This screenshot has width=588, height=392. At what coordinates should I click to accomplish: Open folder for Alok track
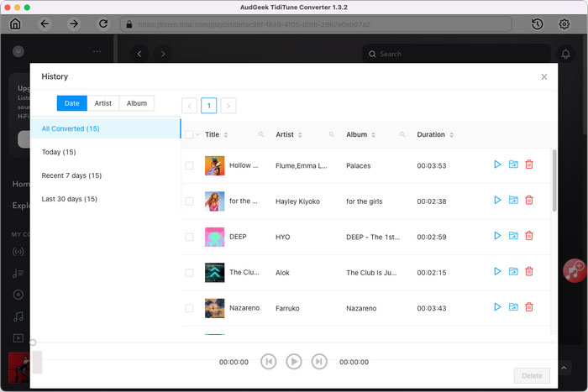pyautogui.click(x=513, y=271)
